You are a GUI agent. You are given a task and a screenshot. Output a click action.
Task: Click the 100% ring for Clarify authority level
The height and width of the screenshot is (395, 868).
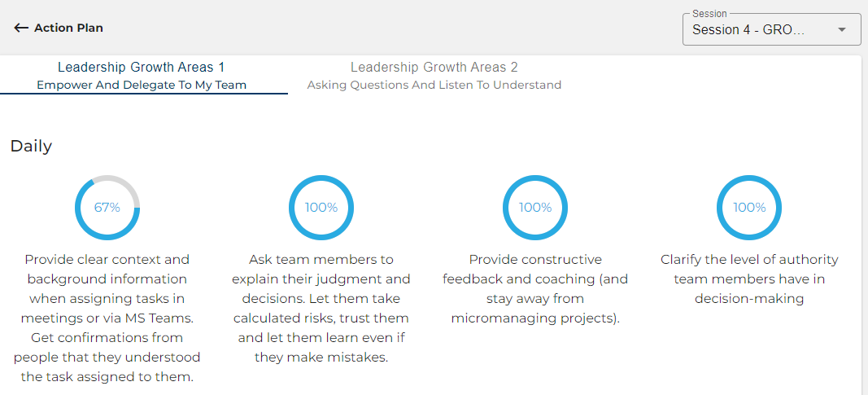(x=749, y=208)
